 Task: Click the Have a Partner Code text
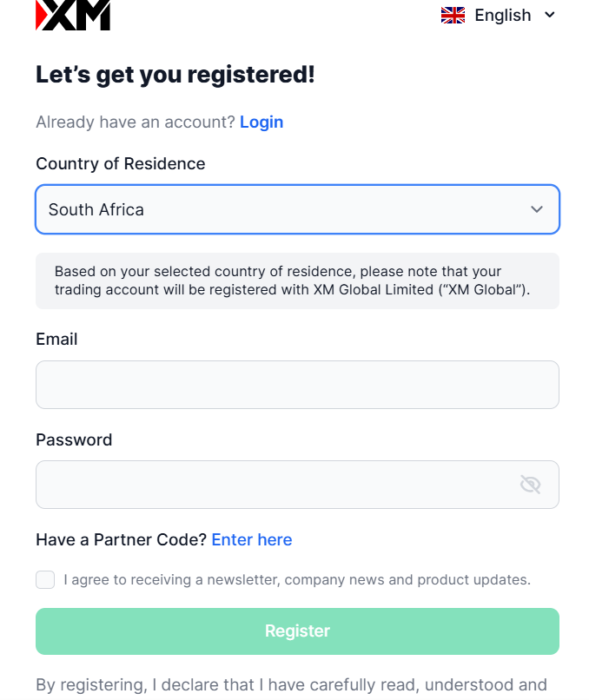click(121, 539)
